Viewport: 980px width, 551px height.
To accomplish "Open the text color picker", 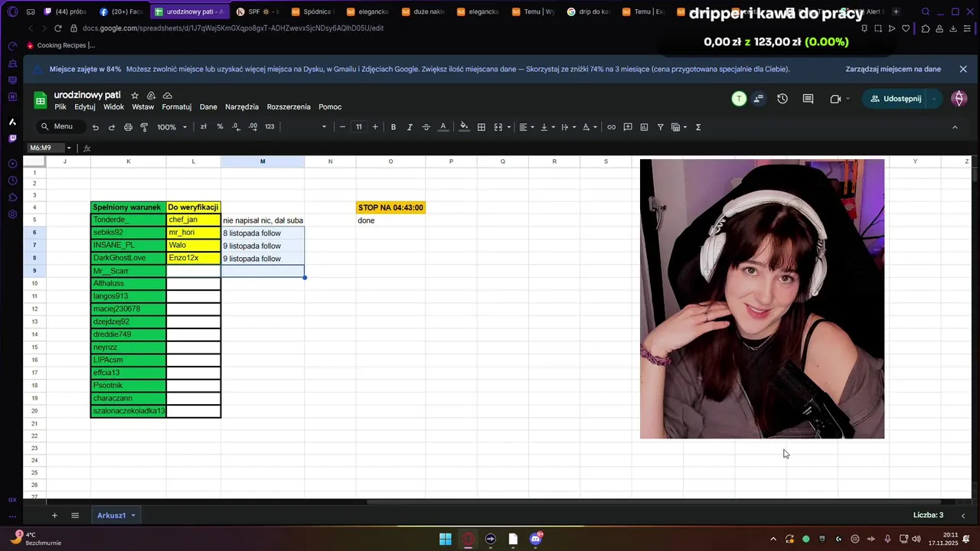I will click(443, 127).
